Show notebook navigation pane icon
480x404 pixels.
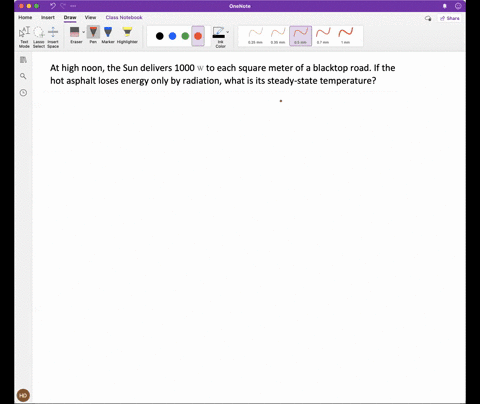(x=23, y=60)
